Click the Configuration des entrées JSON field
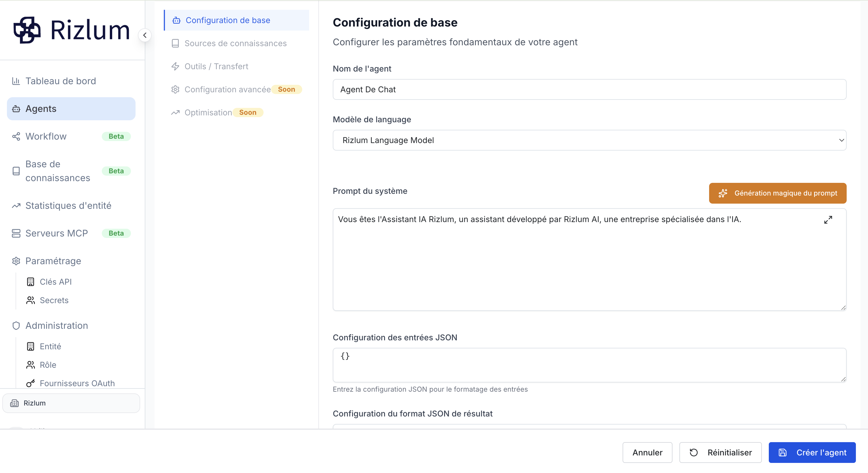Screen dimensions: 868x473 589,365
